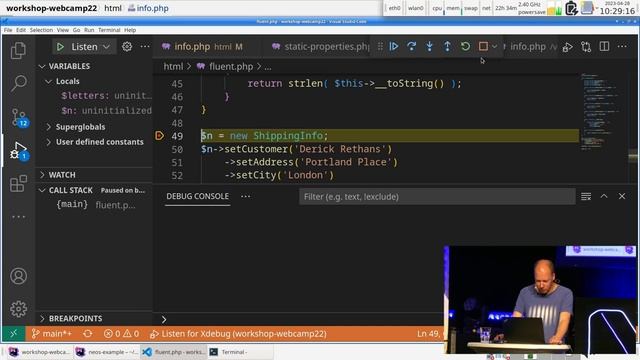Click the html breadcrumb segment
The image size is (640, 360).
click(173, 67)
